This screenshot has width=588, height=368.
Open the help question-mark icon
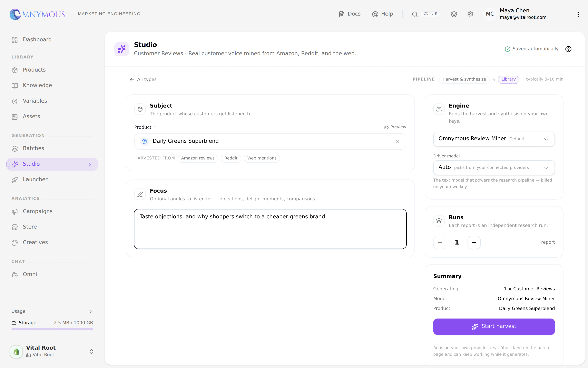tap(568, 49)
